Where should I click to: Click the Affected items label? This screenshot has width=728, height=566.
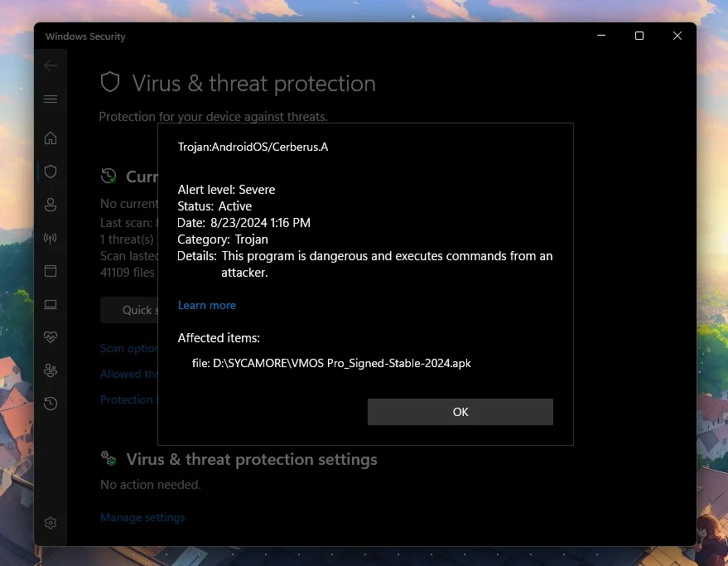point(219,338)
